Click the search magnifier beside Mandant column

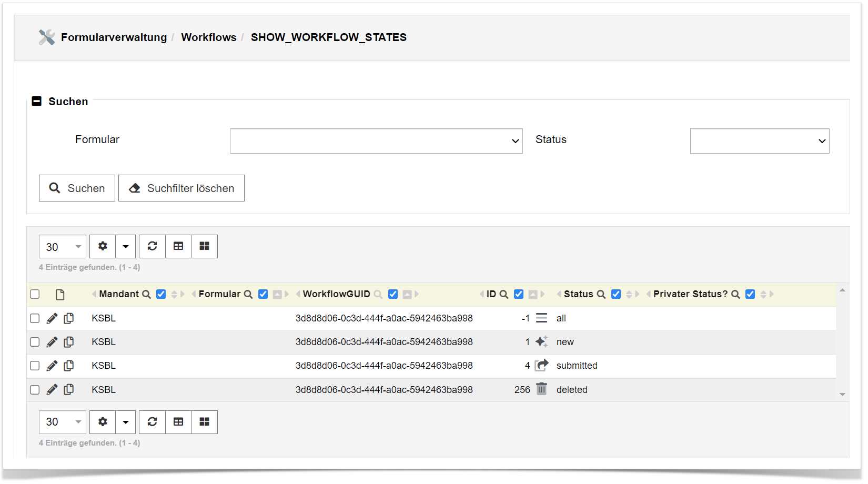[147, 294]
